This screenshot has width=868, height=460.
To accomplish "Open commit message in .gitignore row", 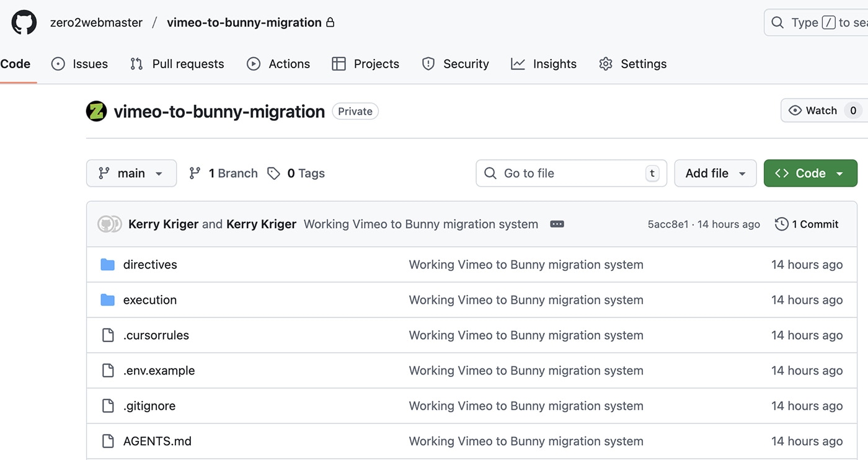I will pyautogui.click(x=526, y=406).
